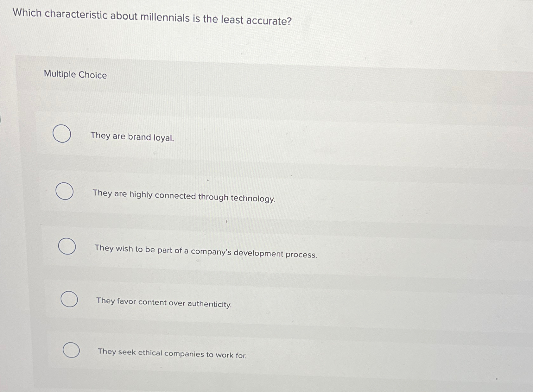Screen dimensions: 533x392
Task: Select the radio button for "They are brand loyal"
Action: (62, 134)
